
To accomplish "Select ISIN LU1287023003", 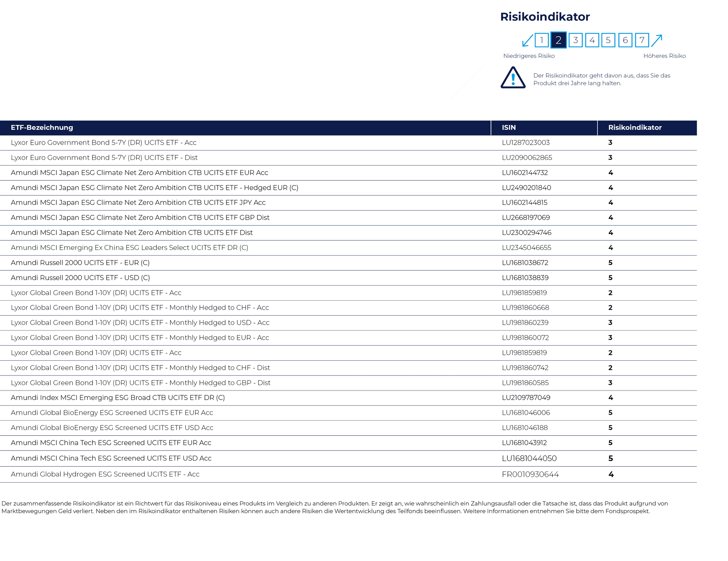I will coord(526,142).
